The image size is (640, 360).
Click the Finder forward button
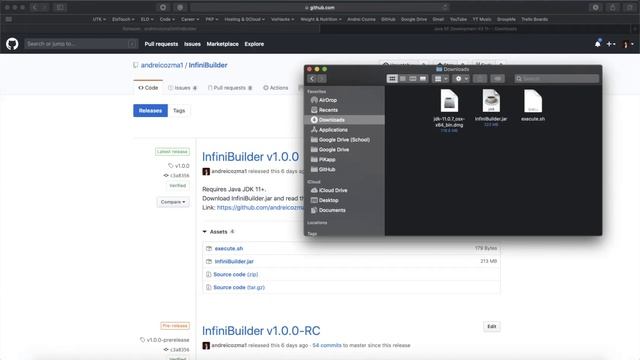click(x=322, y=79)
